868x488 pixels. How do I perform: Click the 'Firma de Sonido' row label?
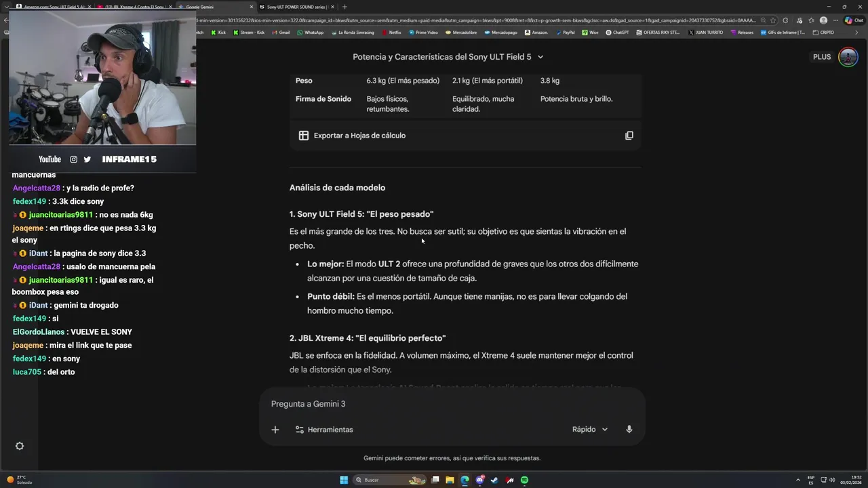pyautogui.click(x=323, y=99)
